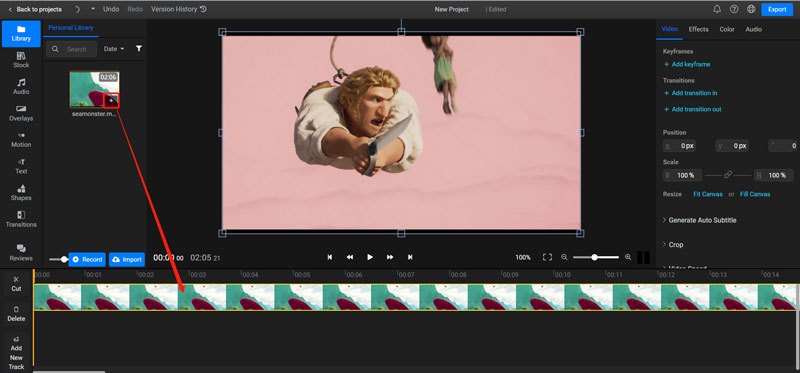Select the seamonster video thumbnail
This screenshot has width=800, height=373.
point(94,89)
